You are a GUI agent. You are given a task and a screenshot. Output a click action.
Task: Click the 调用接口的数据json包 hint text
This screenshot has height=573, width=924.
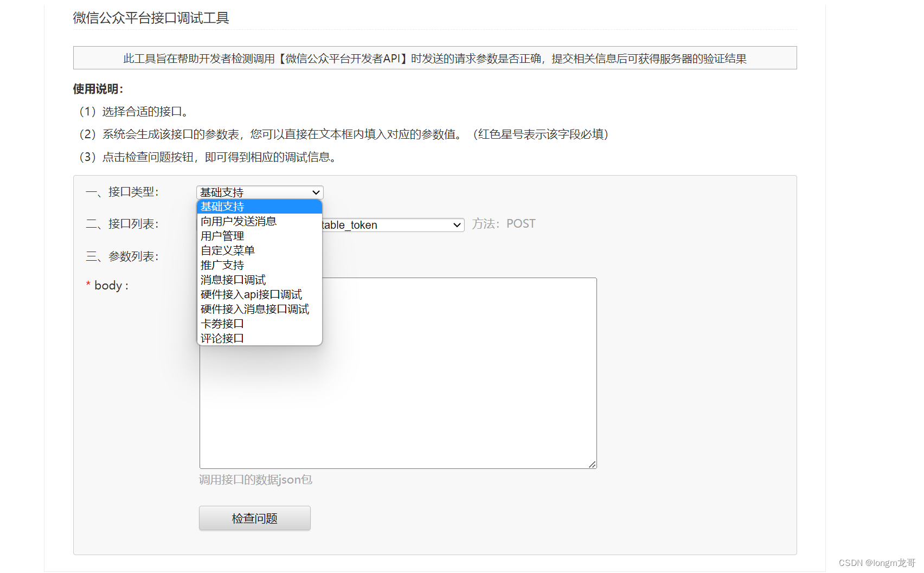click(255, 480)
